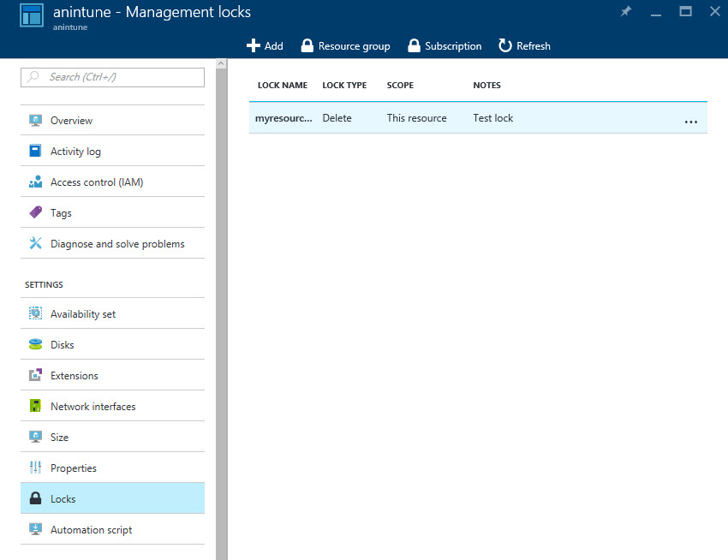Select the myresourc... lock name cell
Viewport: 728px width, 560px height.
[x=283, y=118]
